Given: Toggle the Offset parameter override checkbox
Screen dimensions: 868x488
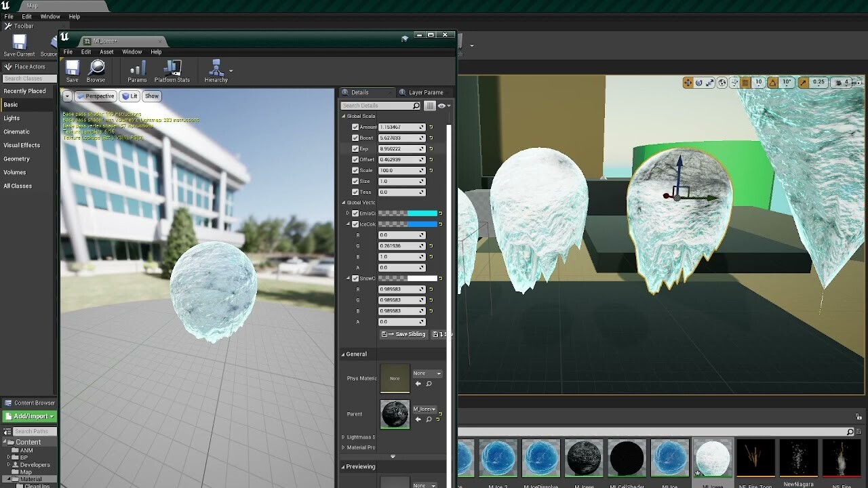Looking at the screenshot, I should click(355, 159).
